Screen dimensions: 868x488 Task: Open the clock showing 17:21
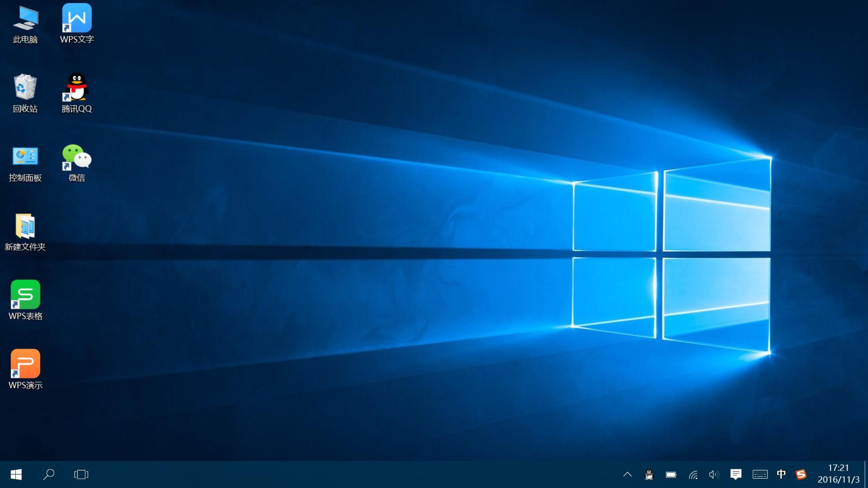click(x=839, y=474)
